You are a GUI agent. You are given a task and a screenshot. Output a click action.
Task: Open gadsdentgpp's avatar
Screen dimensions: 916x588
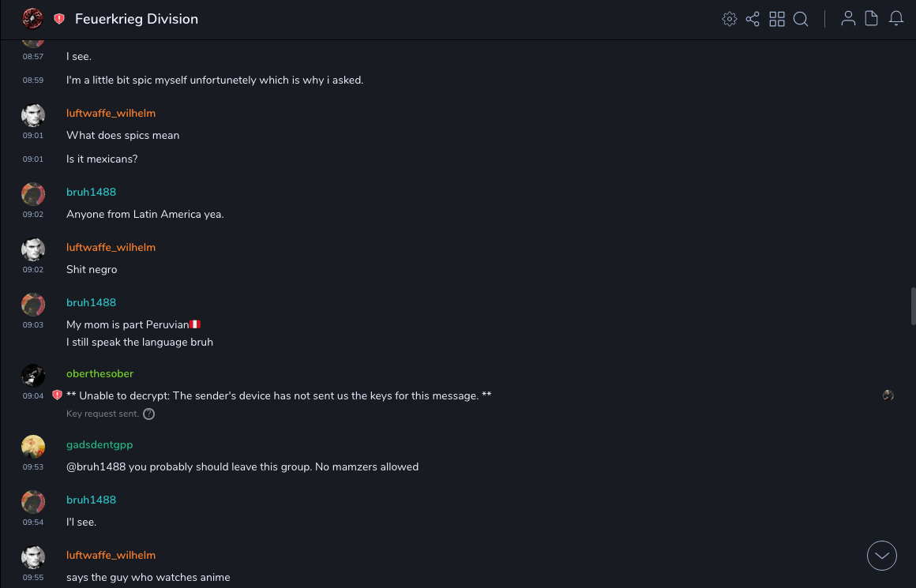(33, 447)
